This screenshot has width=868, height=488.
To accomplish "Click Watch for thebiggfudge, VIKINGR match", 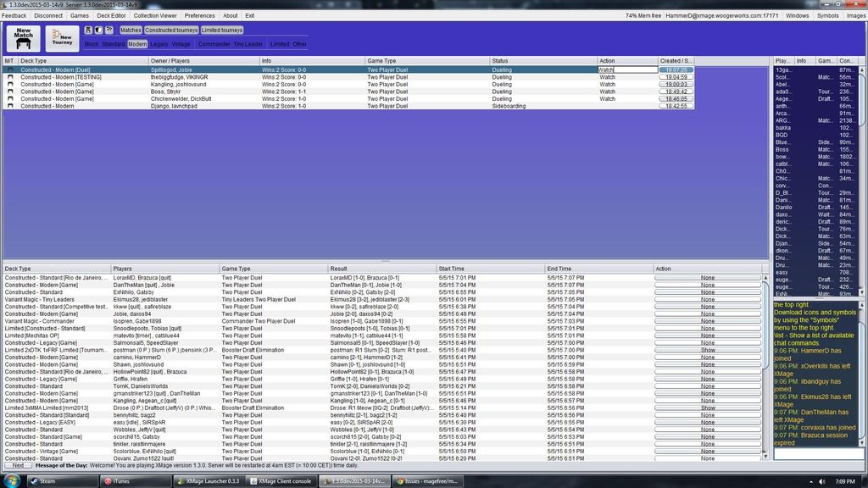I will click(608, 77).
